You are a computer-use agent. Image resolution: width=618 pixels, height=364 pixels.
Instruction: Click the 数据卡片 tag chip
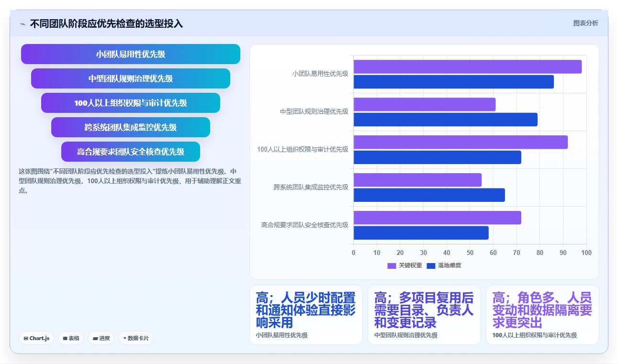136,338
